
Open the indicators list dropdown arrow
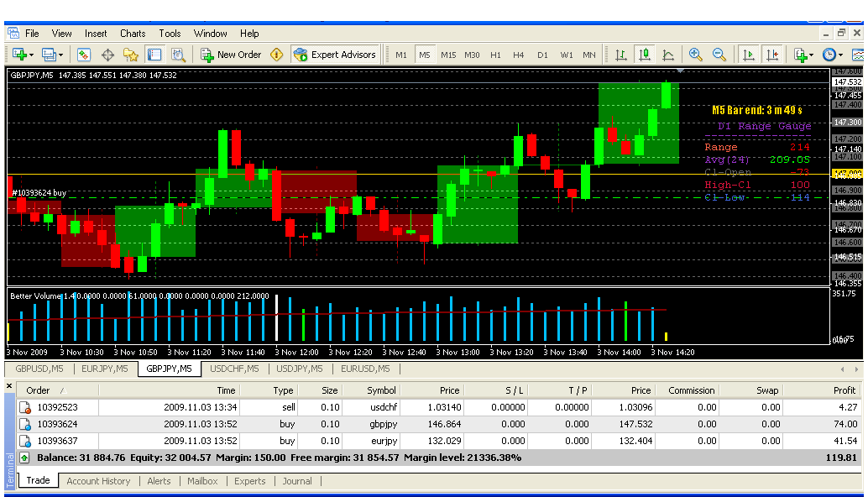click(811, 55)
